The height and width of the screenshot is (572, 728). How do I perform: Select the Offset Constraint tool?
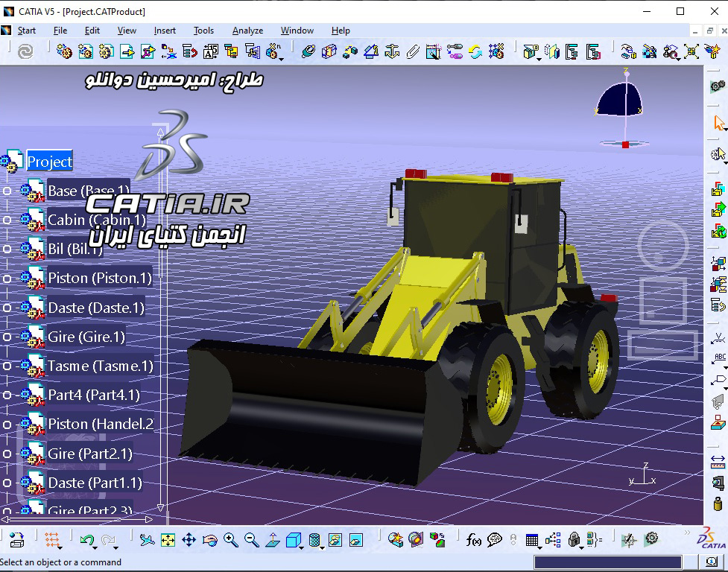tap(349, 51)
